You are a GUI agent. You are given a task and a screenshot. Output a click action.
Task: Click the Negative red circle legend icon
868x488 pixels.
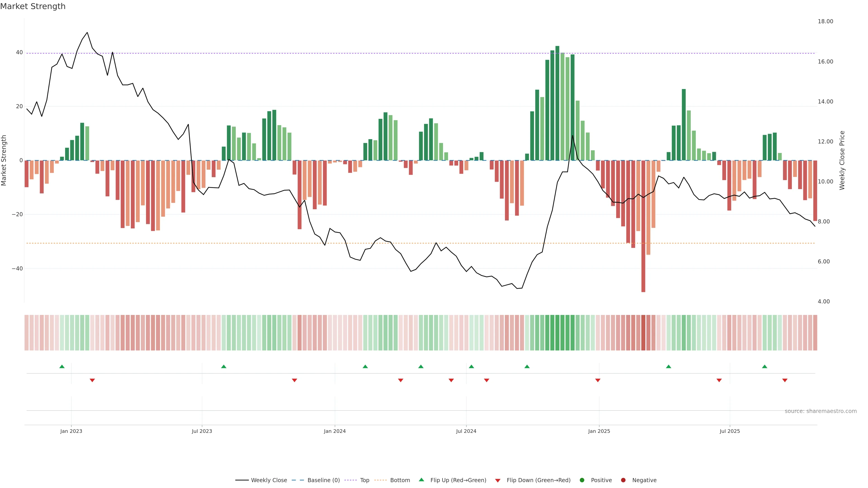tap(623, 480)
